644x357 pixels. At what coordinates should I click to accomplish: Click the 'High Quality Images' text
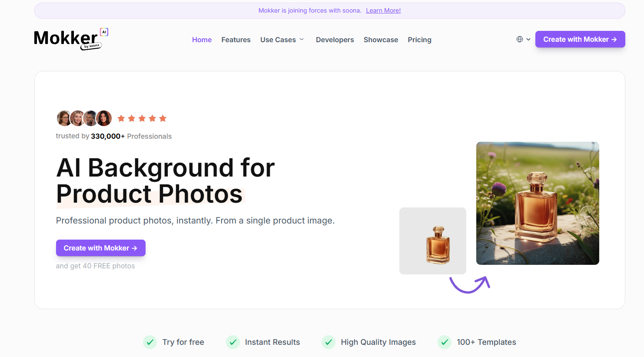[378, 342]
